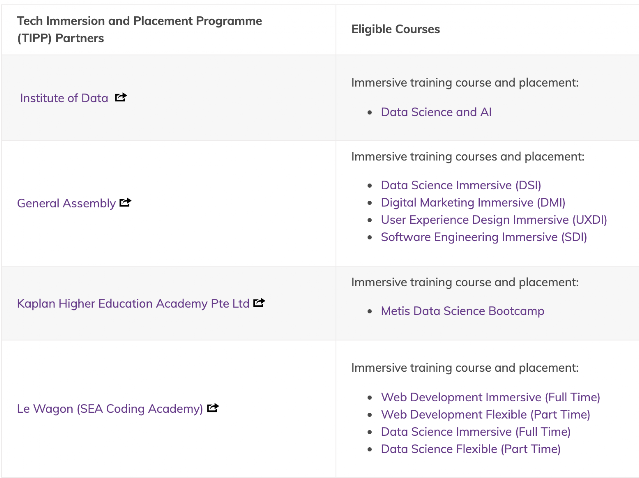Open Data Science Flexible (Part Time)
Screen dimensions: 639x478
471,449
